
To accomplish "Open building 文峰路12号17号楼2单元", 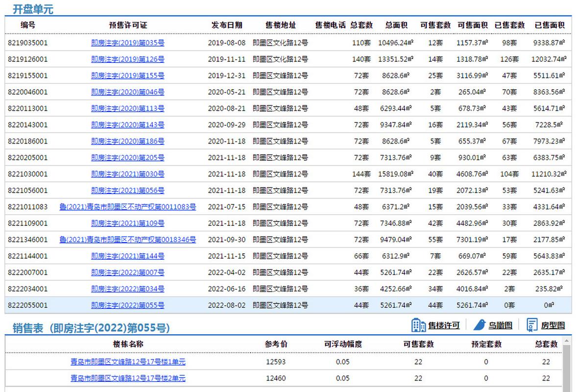I will click(128, 378).
